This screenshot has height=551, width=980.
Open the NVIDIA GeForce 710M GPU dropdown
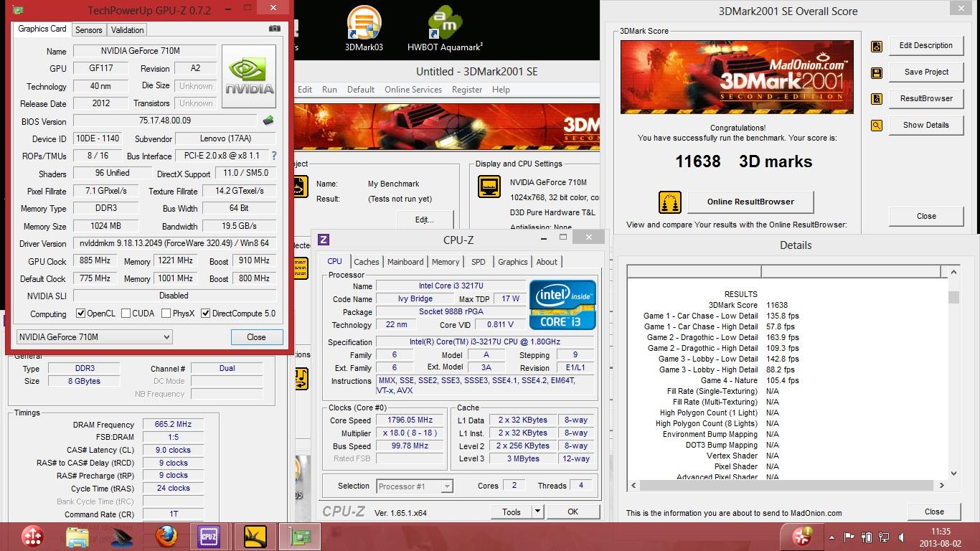point(94,336)
